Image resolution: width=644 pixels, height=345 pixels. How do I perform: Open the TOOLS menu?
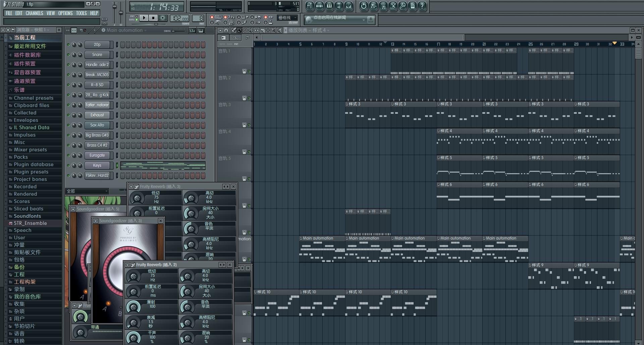pyautogui.click(x=81, y=13)
